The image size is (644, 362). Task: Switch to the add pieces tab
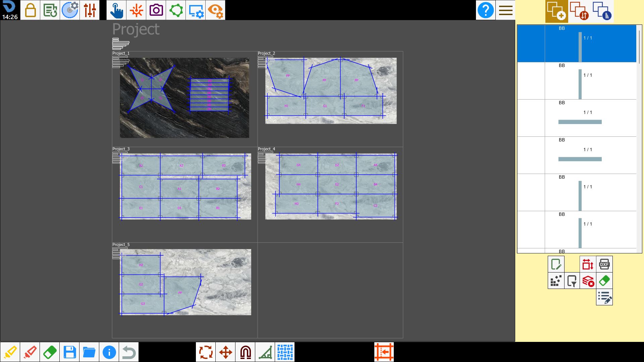click(x=556, y=11)
